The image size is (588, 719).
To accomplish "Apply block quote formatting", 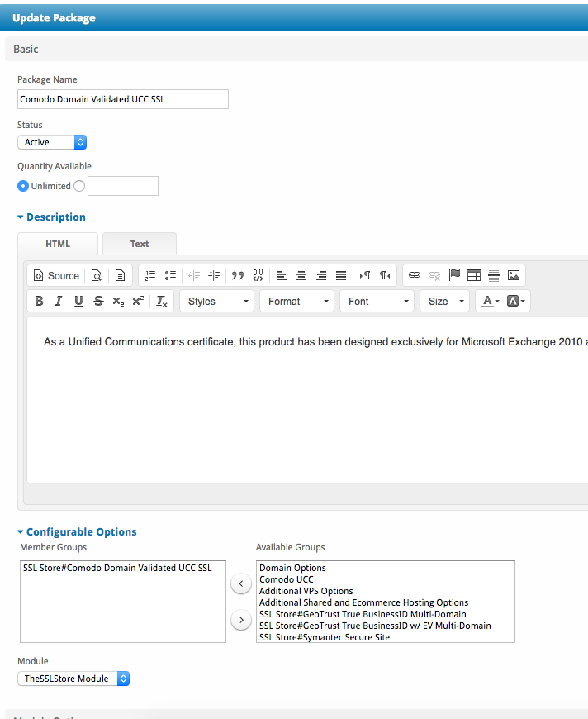I will tap(238, 275).
